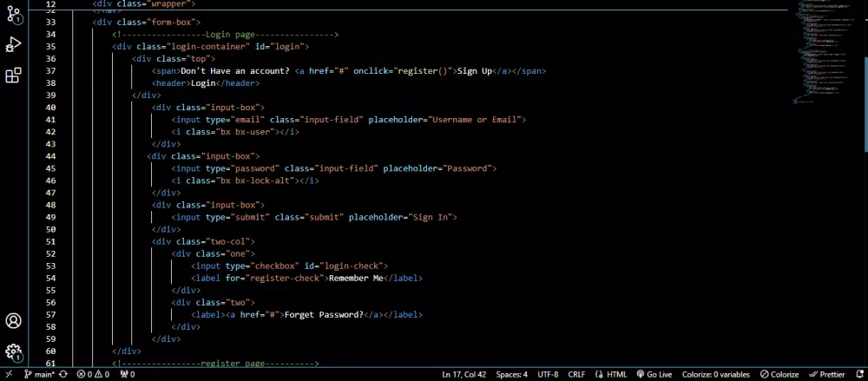The image size is (868, 381).
Task: Open the Source Control view
Action: coord(14,15)
